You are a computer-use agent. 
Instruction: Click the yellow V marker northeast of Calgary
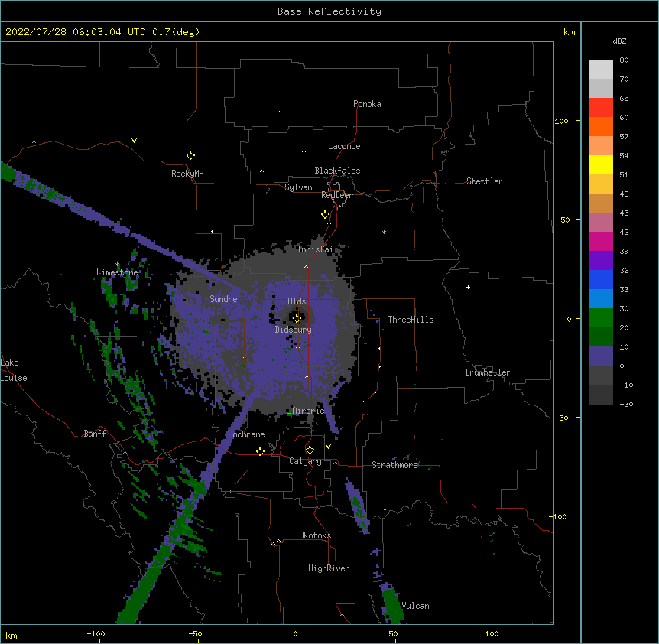328,447
